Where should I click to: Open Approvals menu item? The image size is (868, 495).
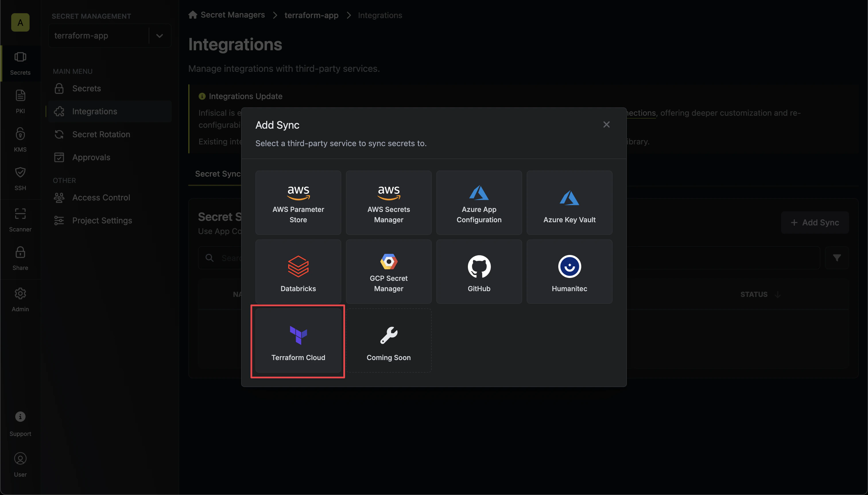[x=110, y=157]
